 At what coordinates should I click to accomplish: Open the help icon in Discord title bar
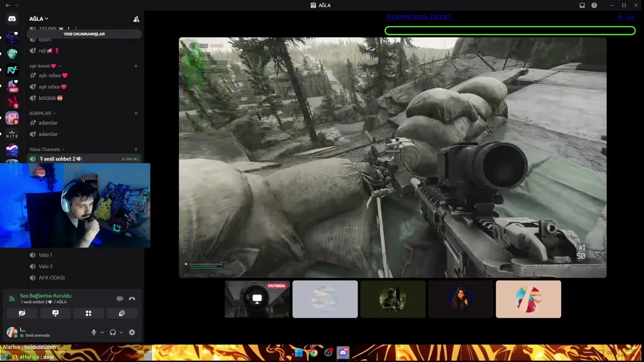(x=594, y=6)
